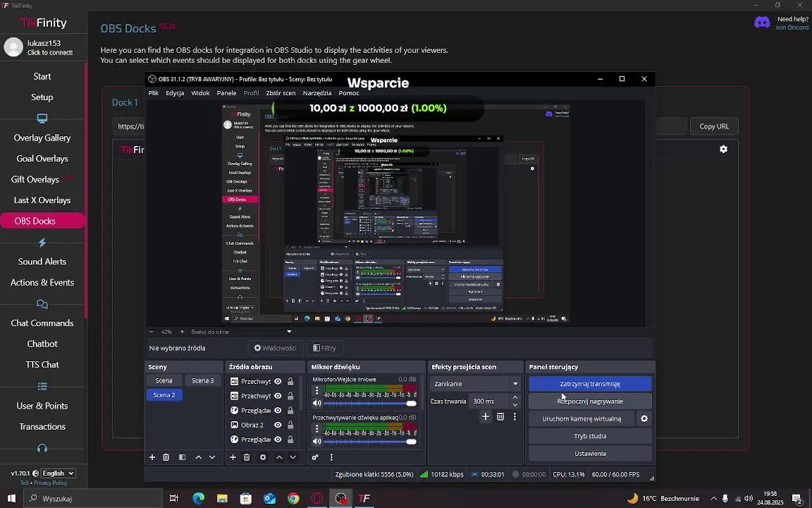Delete source via Źródła obrazu trash icon
The height and width of the screenshot is (508, 812).
[x=247, y=457]
